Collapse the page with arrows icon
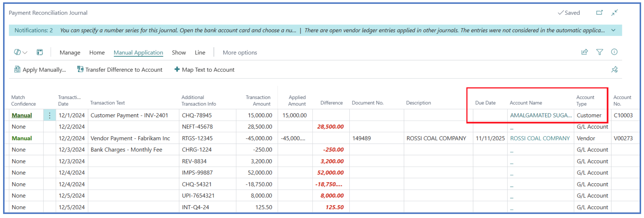 pos(614,12)
